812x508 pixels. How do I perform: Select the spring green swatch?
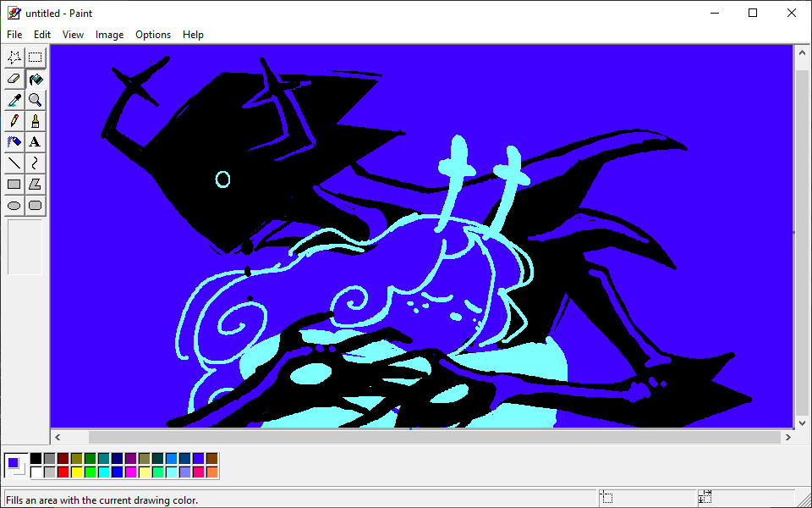pos(158,472)
